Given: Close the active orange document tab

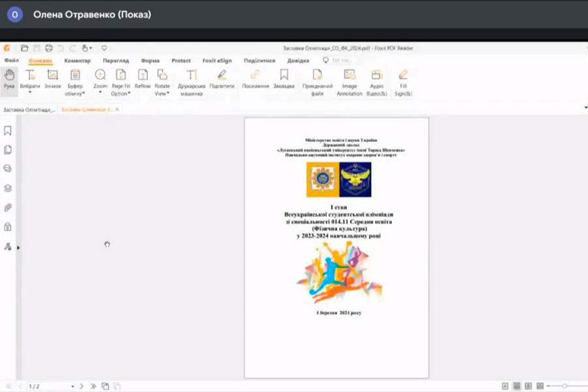Looking at the screenshot, I should click(x=117, y=110).
